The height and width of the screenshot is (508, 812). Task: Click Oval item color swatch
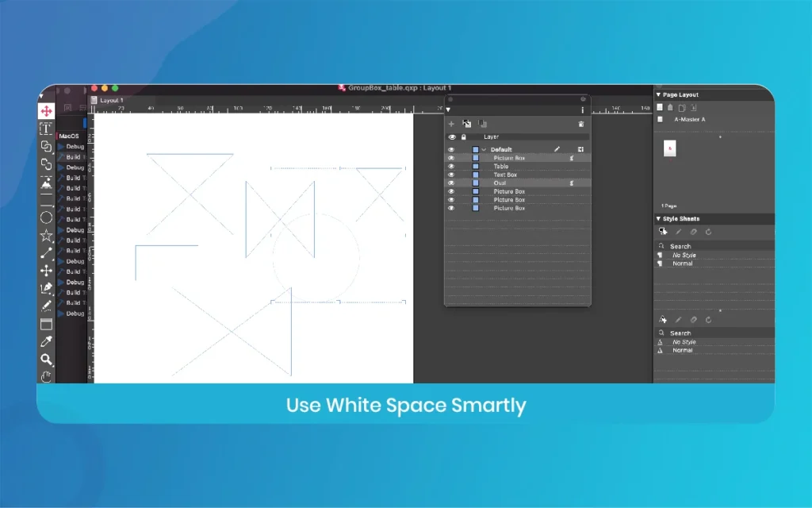(476, 183)
